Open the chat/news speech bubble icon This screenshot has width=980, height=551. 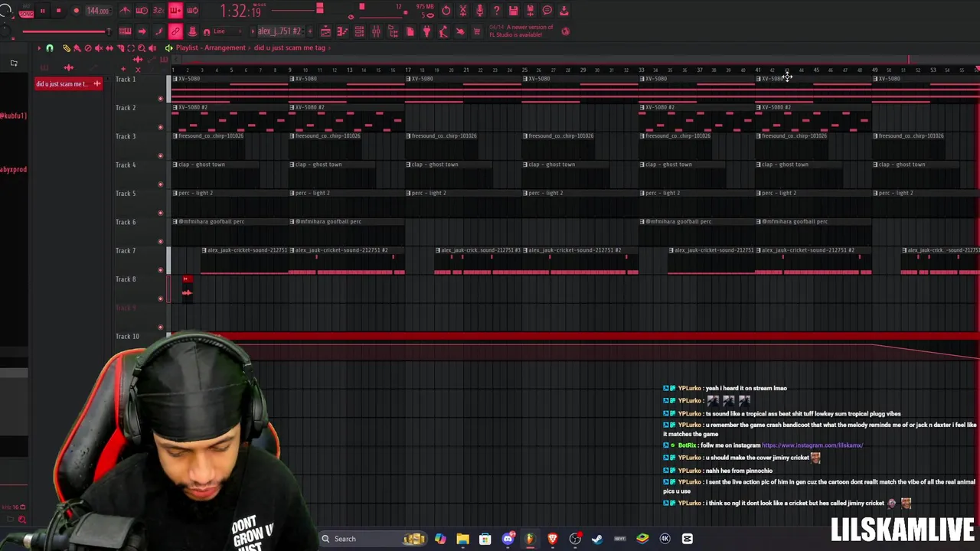coord(547,11)
